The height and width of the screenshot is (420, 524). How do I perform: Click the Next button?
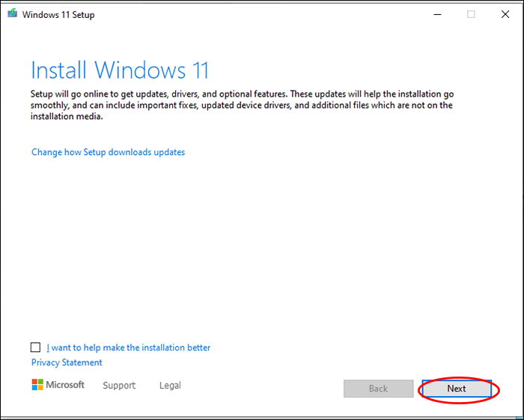[x=457, y=389]
